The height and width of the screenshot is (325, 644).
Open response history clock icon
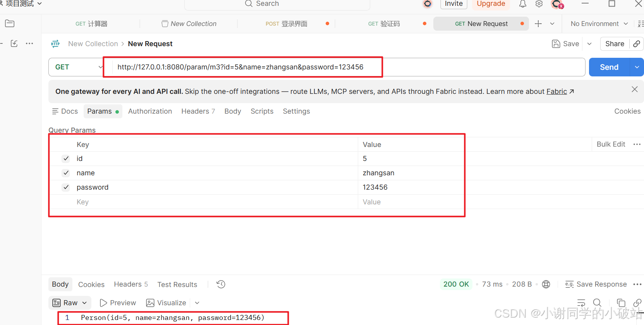[221, 284]
